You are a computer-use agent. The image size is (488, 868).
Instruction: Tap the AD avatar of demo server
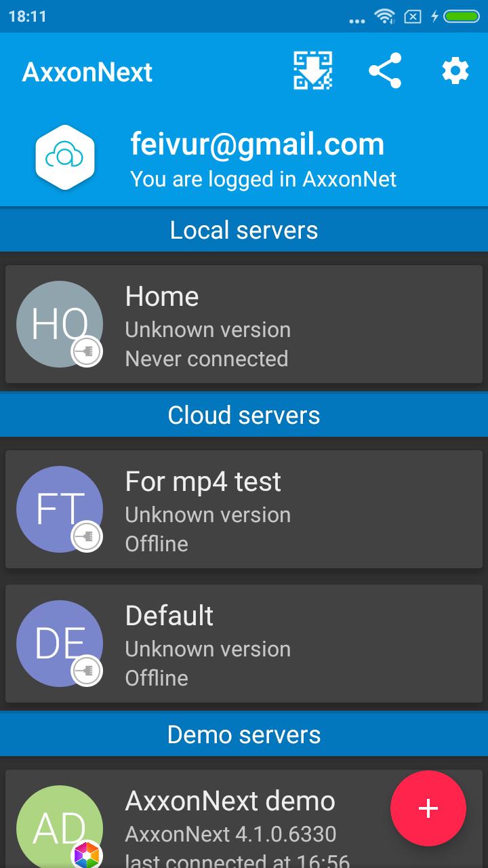tap(60, 827)
